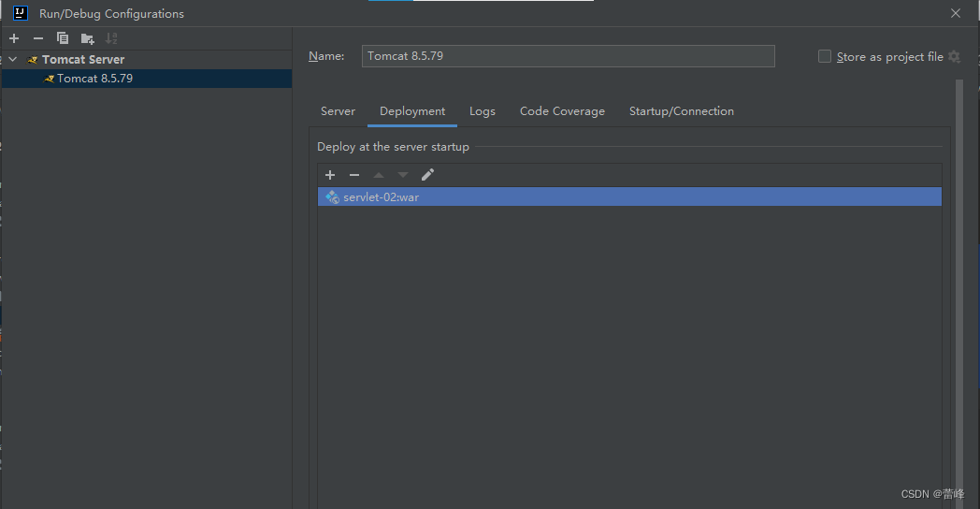Click the Name input field
This screenshot has height=509, width=980.
(x=569, y=56)
